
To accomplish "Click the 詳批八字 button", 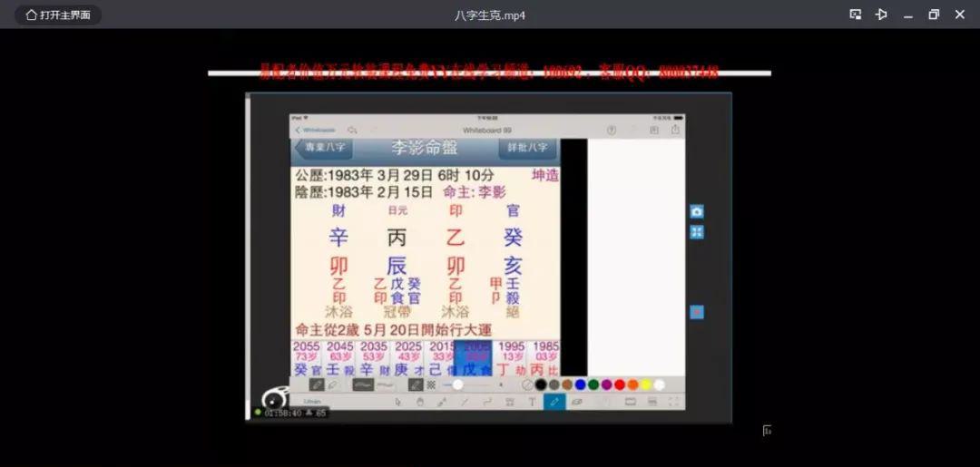I will pos(528,148).
